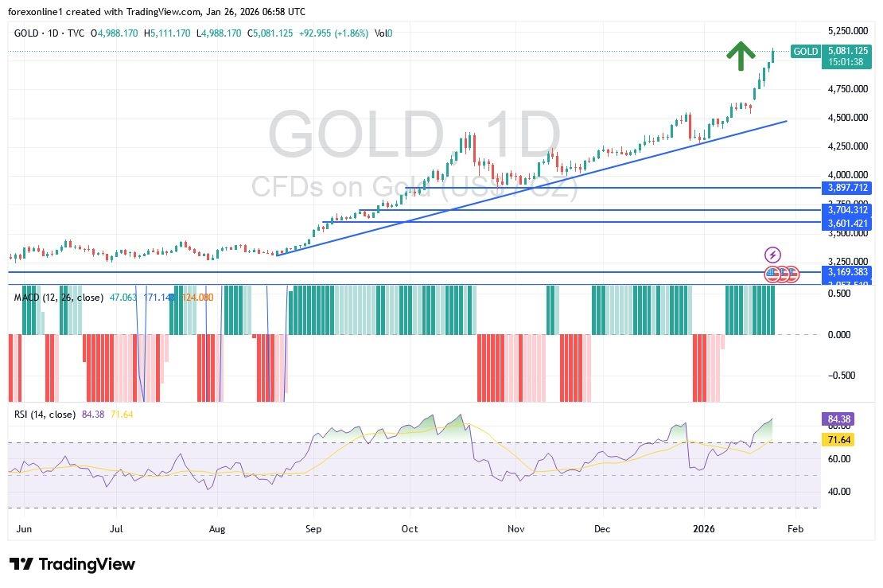Click the 2026 label on time axis
The height and width of the screenshot is (588, 883).
[x=705, y=529]
